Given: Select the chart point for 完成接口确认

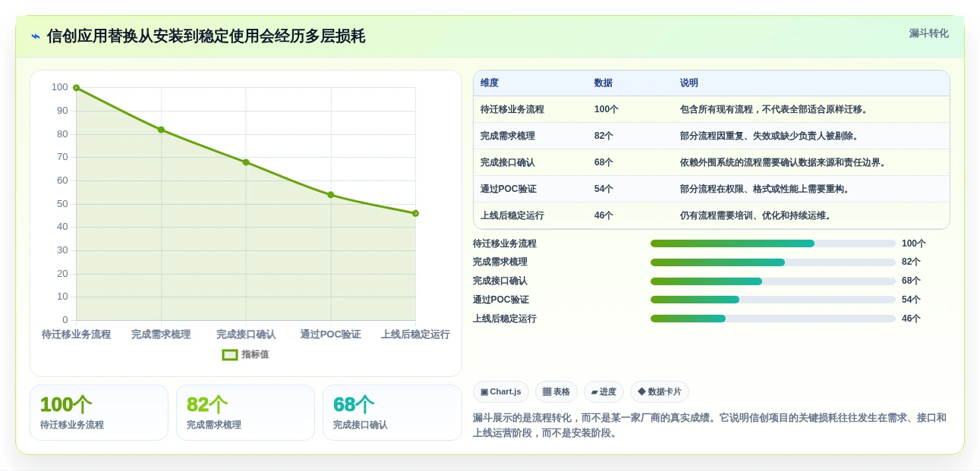Looking at the screenshot, I should point(246,162).
